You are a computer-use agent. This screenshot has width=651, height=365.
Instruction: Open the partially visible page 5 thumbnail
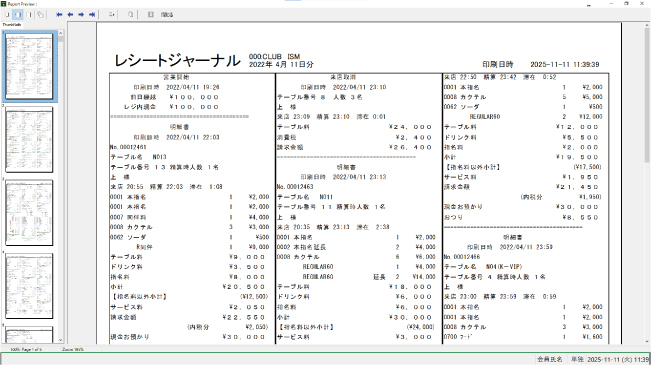tap(29, 335)
